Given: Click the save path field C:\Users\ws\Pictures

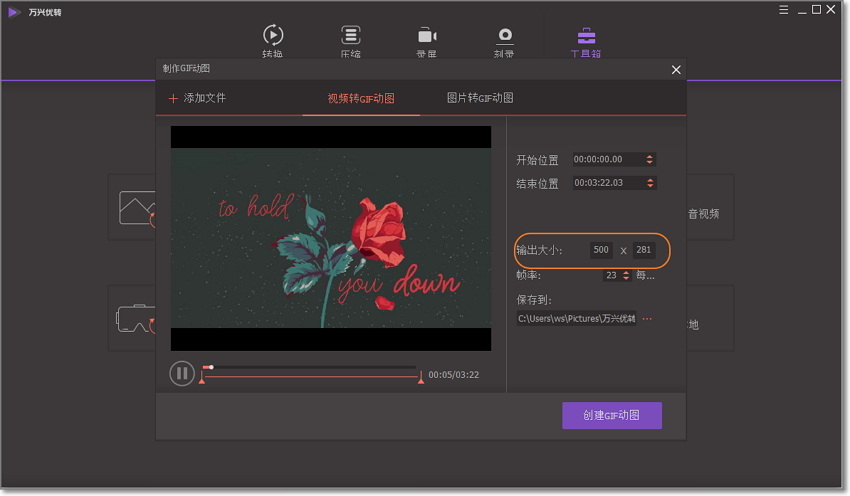Looking at the screenshot, I should coord(576,319).
